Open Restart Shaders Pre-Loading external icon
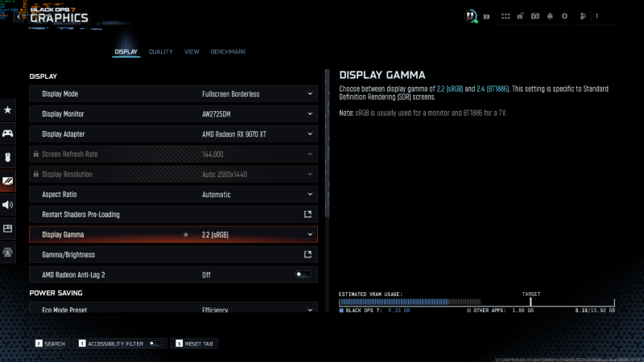The width and height of the screenshot is (644, 362). click(308, 214)
